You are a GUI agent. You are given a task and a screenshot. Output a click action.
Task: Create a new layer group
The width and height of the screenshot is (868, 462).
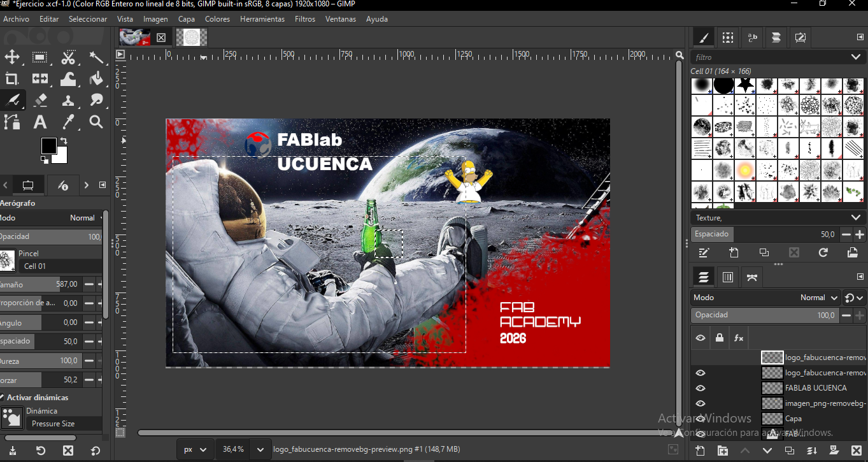(x=723, y=451)
